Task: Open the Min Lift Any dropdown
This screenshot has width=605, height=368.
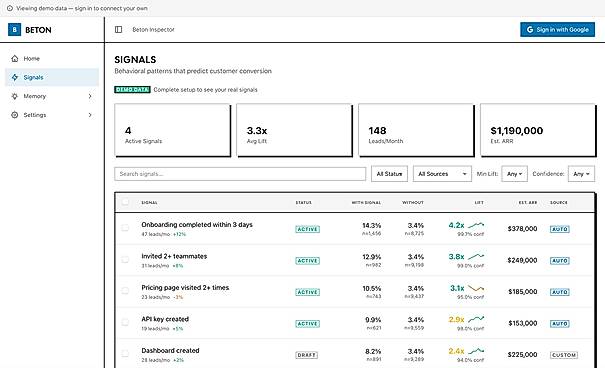Action: pos(514,174)
